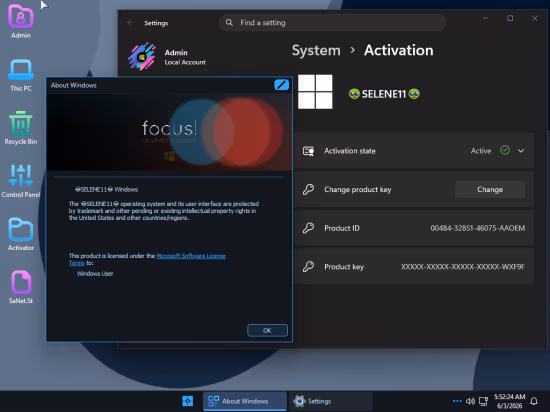550x412 pixels.
Task: Click the key icon beside Change product key
Action: [x=308, y=189]
